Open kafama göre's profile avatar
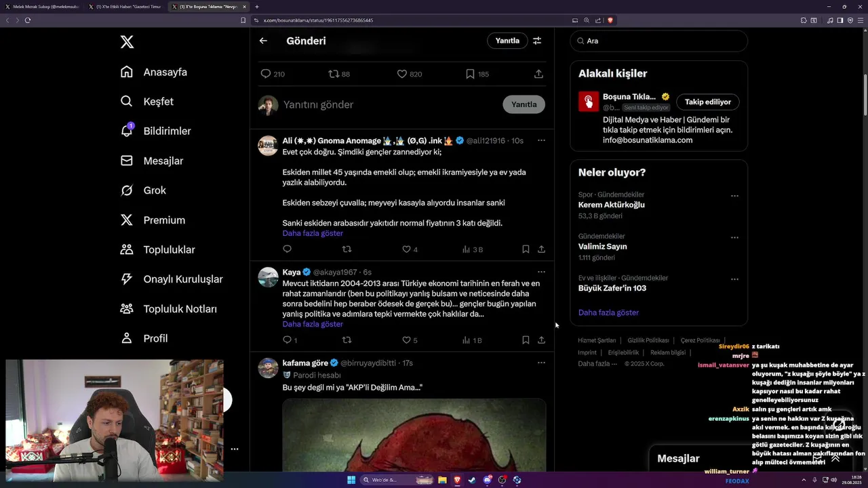This screenshot has width=868, height=488. pyautogui.click(x=268, y=368)
